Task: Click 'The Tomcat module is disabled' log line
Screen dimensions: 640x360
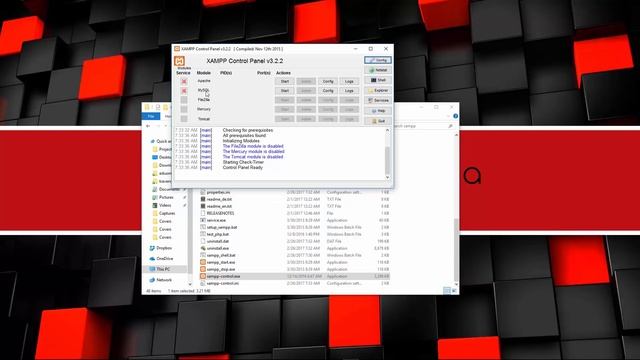Action: point(253,157)
